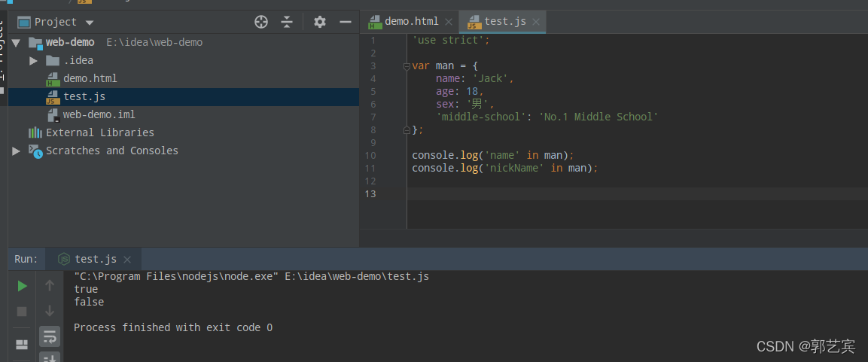The height and width of the screenshot is (362, 868).
Task: Toggle soft-wrap in Run console
Action: pos(50,336)
